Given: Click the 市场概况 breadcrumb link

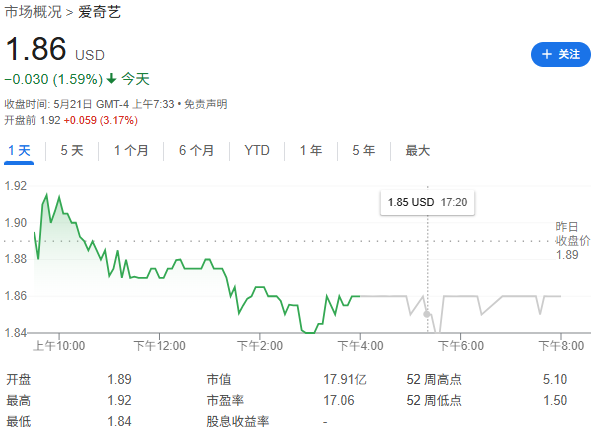Looking at the screenshot, I should click(33, 12).
